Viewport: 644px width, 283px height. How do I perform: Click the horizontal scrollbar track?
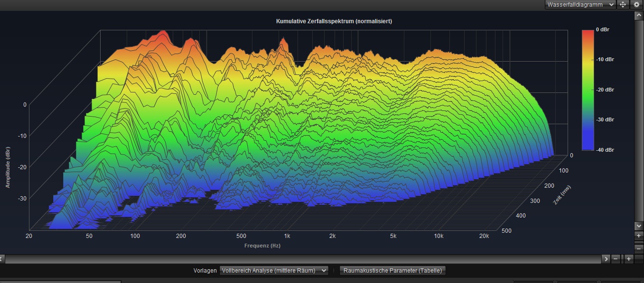[x=304, y=259]
